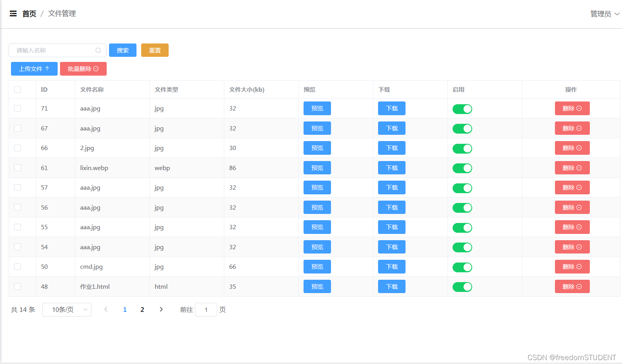Preview the file with ID 71
The image size is (622, 364).
coord(317,108)
